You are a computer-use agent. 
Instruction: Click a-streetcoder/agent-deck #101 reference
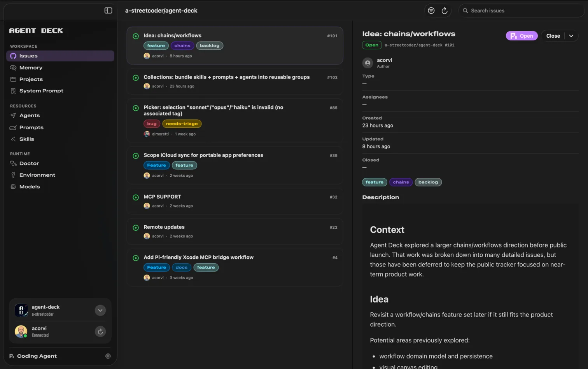point(419,45)
